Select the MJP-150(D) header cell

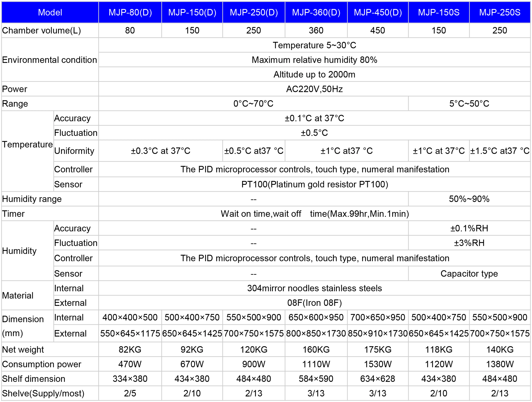[x=192, y=12]
